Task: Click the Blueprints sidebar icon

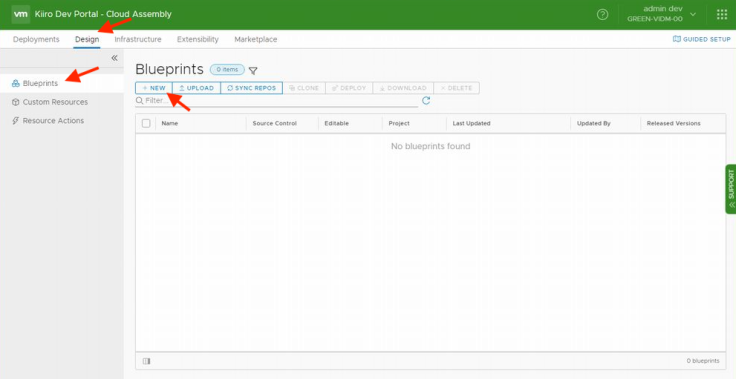Action: pyautogui.click(x=15, y=84)
